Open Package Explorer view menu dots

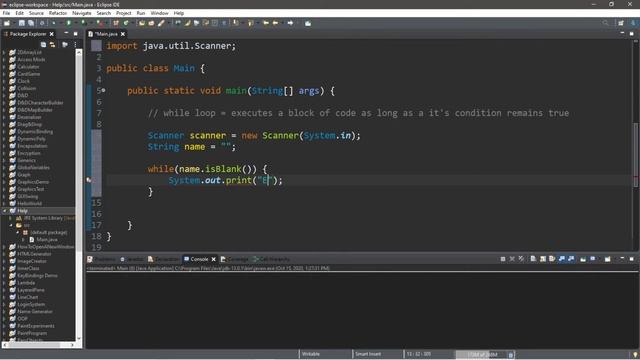pyautogui.click(x=76, y=44)
